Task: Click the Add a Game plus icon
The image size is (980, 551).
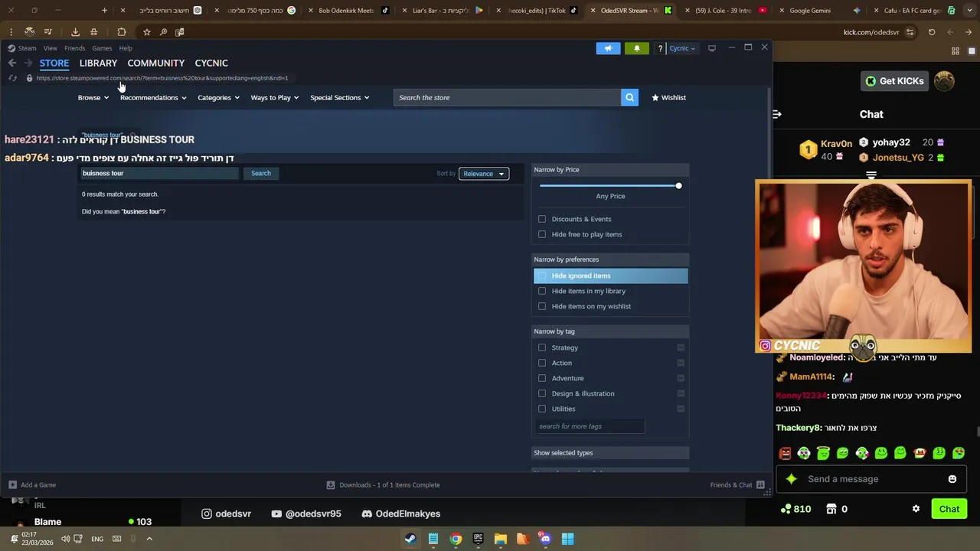Action: point(12,484)
